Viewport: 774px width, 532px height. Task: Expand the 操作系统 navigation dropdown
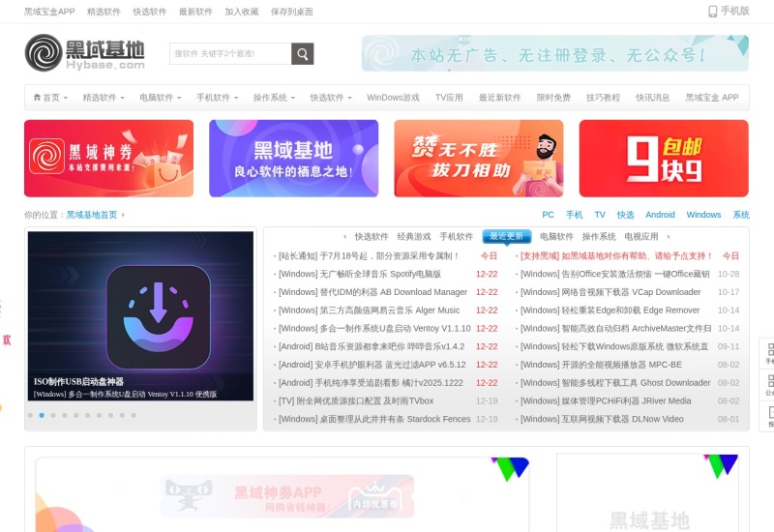(x=275, y=98)
